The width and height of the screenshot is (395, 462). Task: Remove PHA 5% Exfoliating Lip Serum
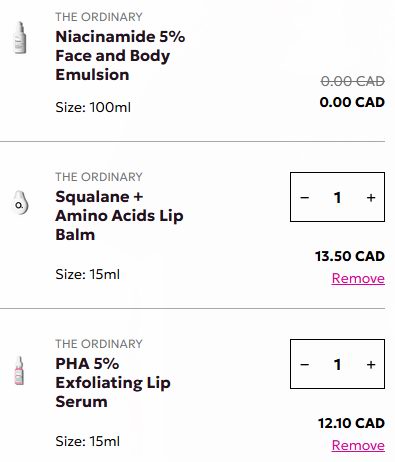pyautogui.click(x=358, y=445)
